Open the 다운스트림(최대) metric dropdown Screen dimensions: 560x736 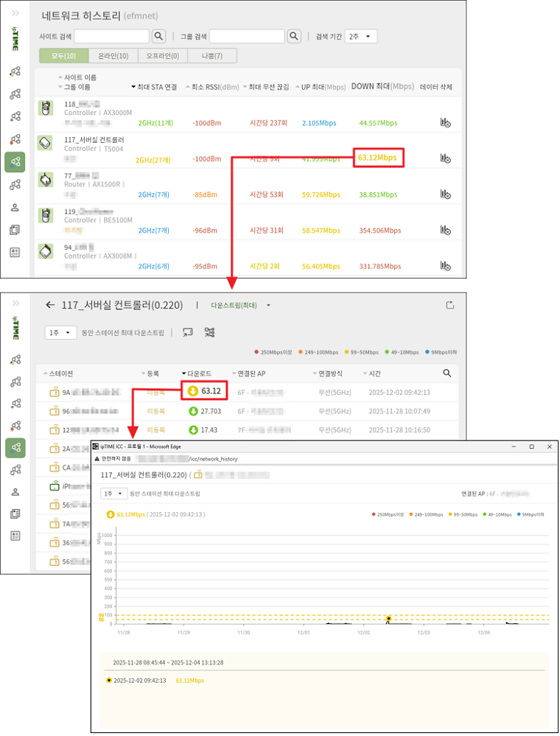240,305
